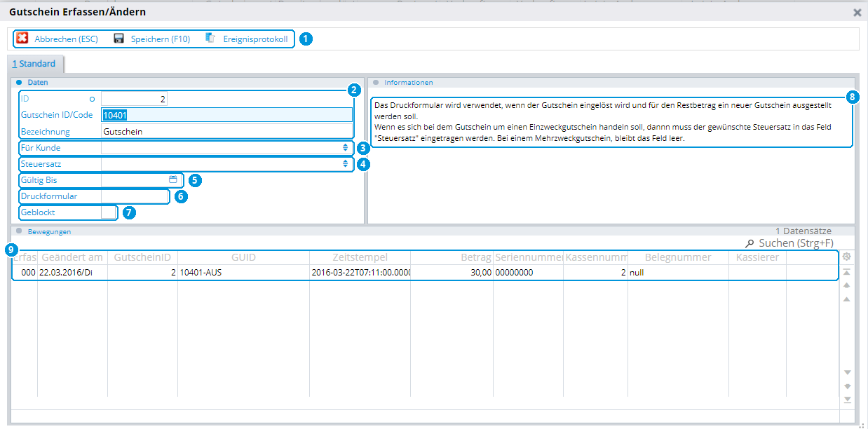Open the Ereignisprotokoll event log
The height and width of the screenshot is (429, 868).
246,39
